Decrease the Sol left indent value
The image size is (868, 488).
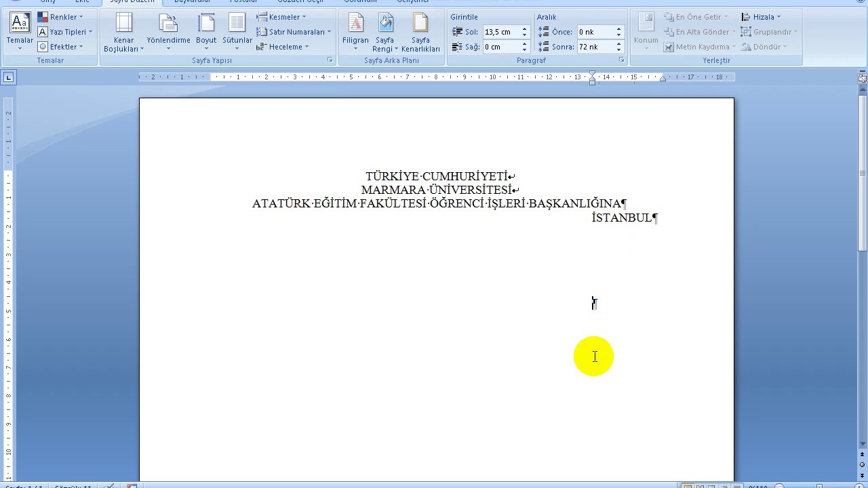click(x=524, y=35)
